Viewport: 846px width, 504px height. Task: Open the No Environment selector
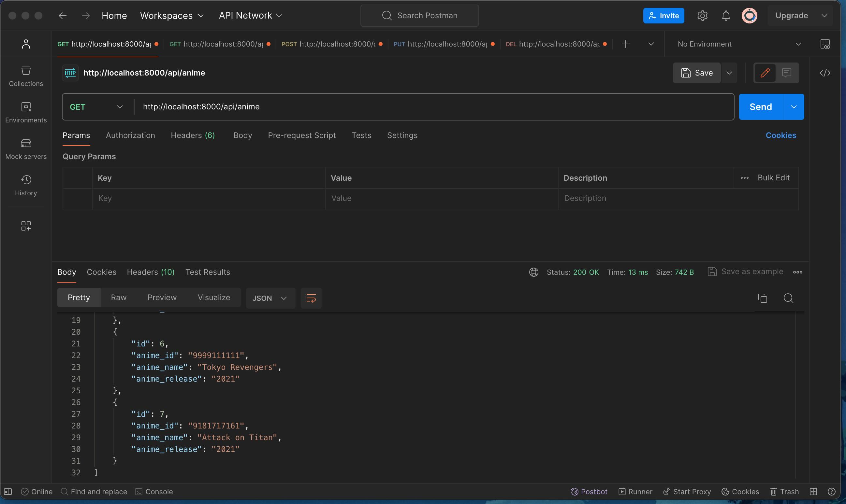(x=738, y=44)
